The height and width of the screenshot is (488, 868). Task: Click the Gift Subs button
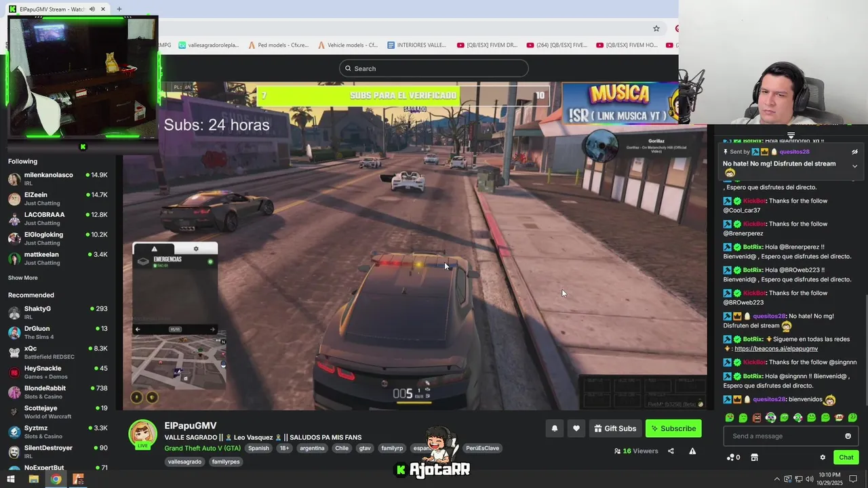(x=615, y=428)
